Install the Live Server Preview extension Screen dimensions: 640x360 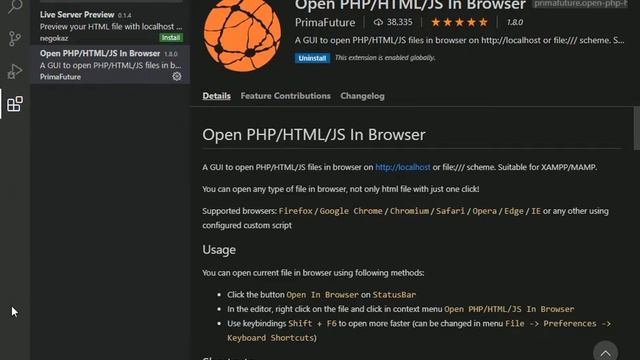(171, 38)
